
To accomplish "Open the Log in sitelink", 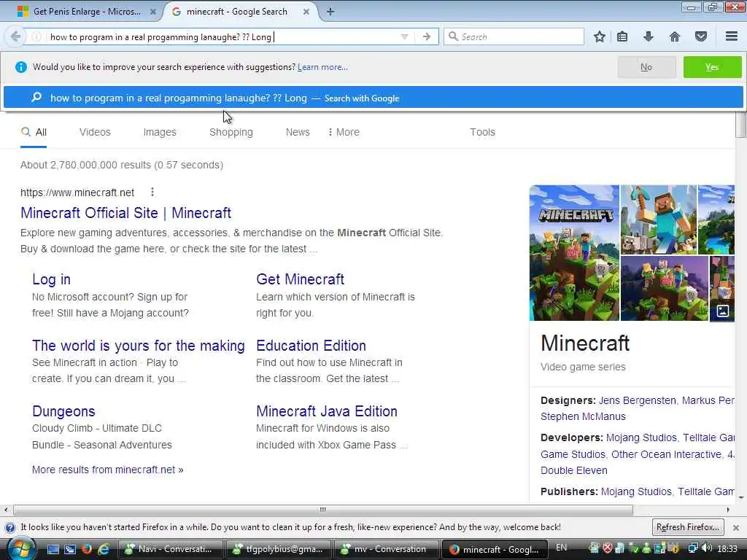I will tap(52, 279).
